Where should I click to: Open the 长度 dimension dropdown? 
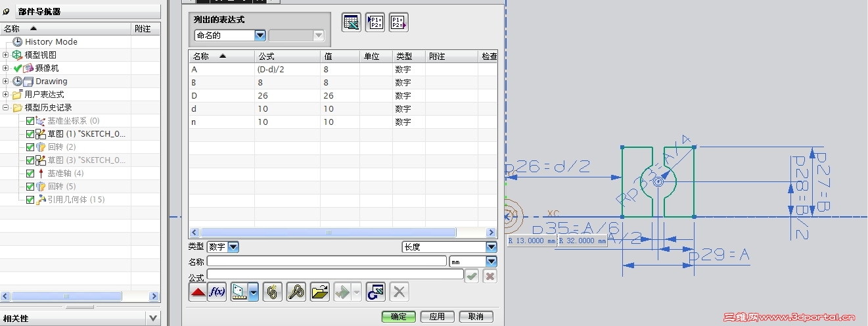point(491,247)
